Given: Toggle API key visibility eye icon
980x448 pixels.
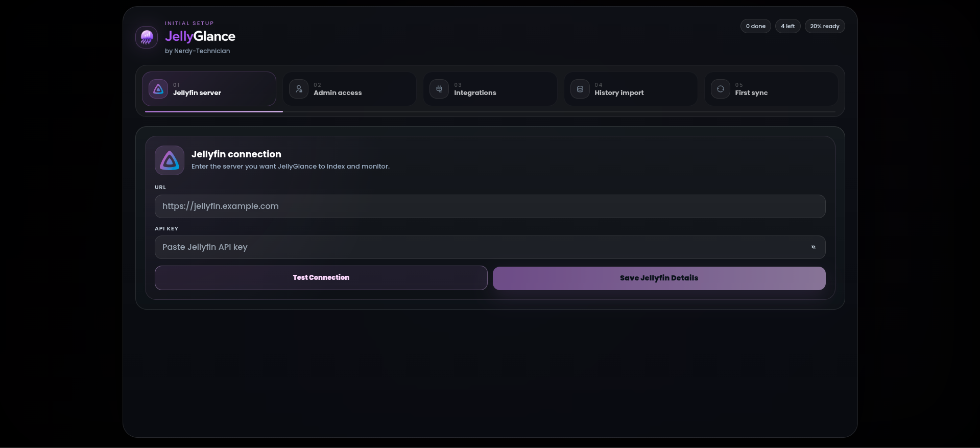Looking at the screenshot, I should (x=814, y=247).
